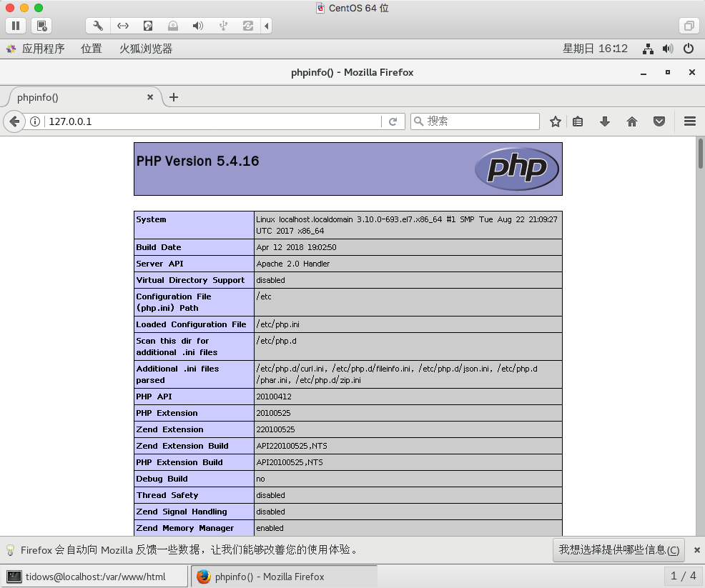
Task: Open GNOME power menu icon
Action: pyautogui.click(x=689, y=49)
